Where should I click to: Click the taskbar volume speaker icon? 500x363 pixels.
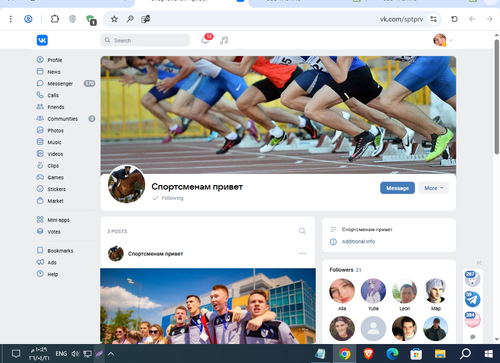coord(75,354)
